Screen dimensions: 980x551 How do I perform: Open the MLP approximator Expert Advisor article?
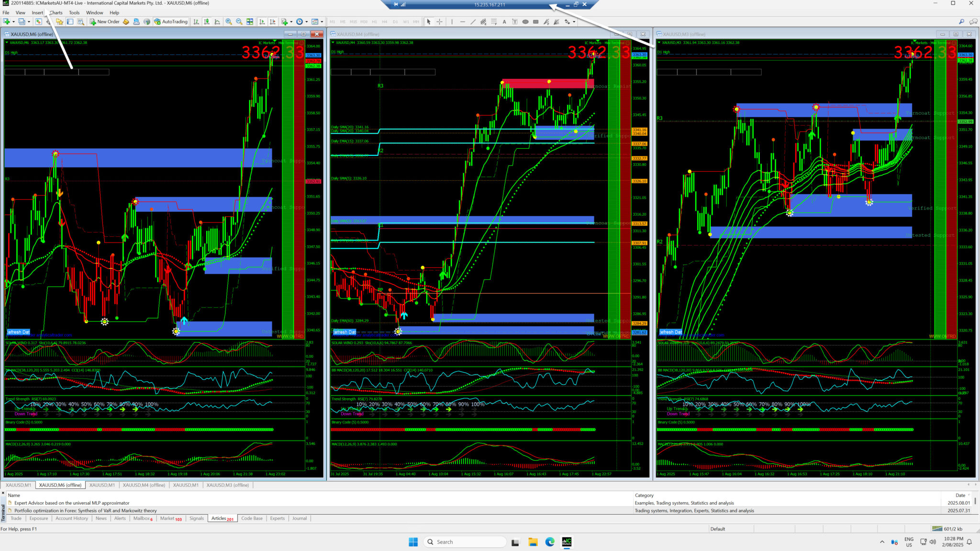click(x=72, y=503)
